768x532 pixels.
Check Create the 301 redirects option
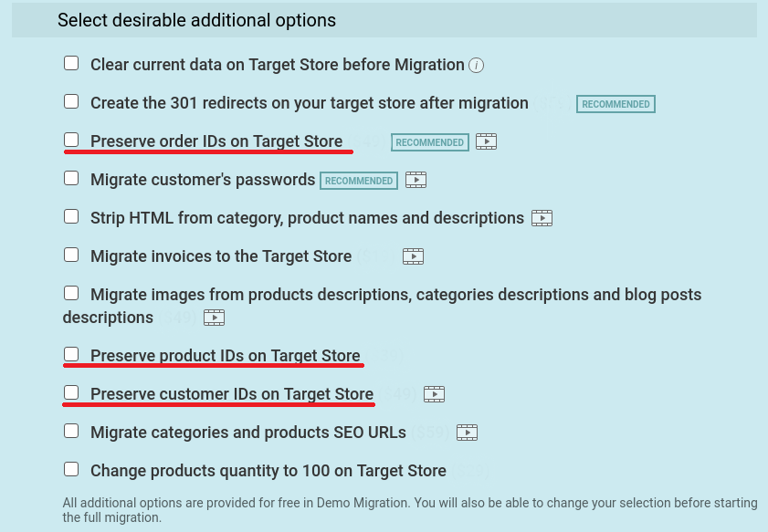point(71,101)
